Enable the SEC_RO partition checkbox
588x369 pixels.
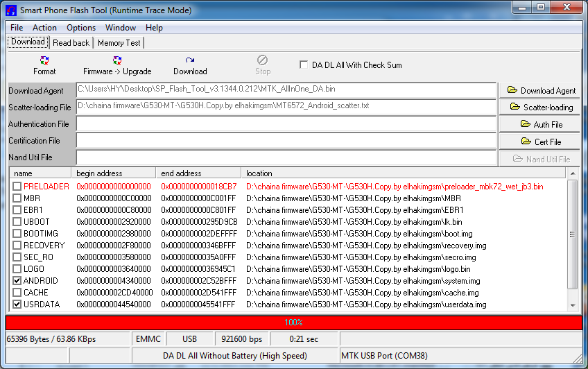pyautogui.click(x=17, y=257)
